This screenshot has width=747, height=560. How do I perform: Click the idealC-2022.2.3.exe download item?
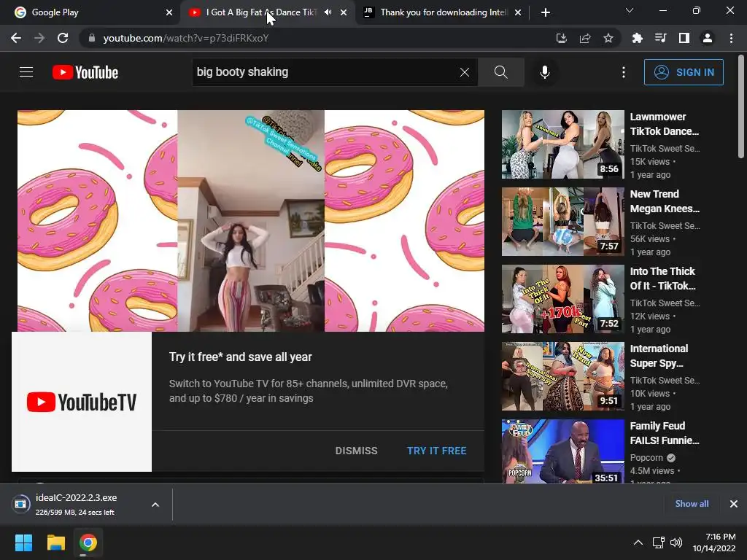[76, 505]
